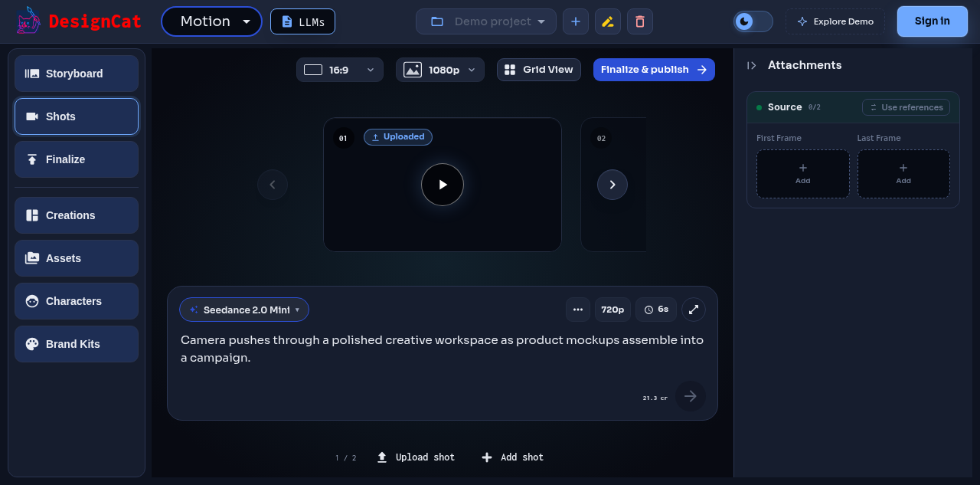Open the Creations section
Image resolution: width=980 pixels, height=485 pixels.
(77, 215)
